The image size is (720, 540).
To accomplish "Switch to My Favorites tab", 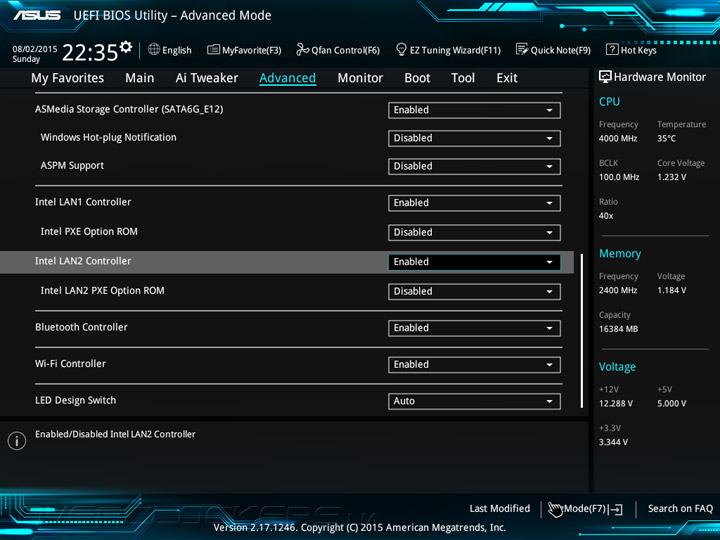I will click(x=68, y=78).
